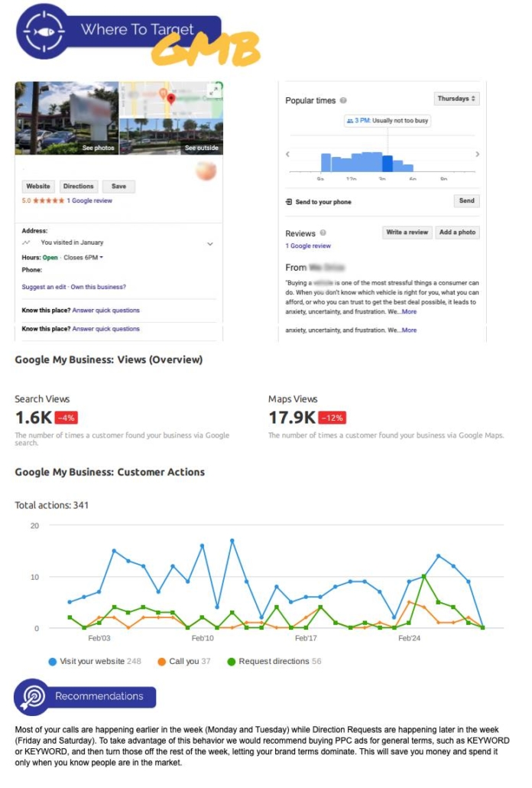Click the blurred round profile avatar
The height and width of the screenshot is (788, 532).
pos(206,171)
